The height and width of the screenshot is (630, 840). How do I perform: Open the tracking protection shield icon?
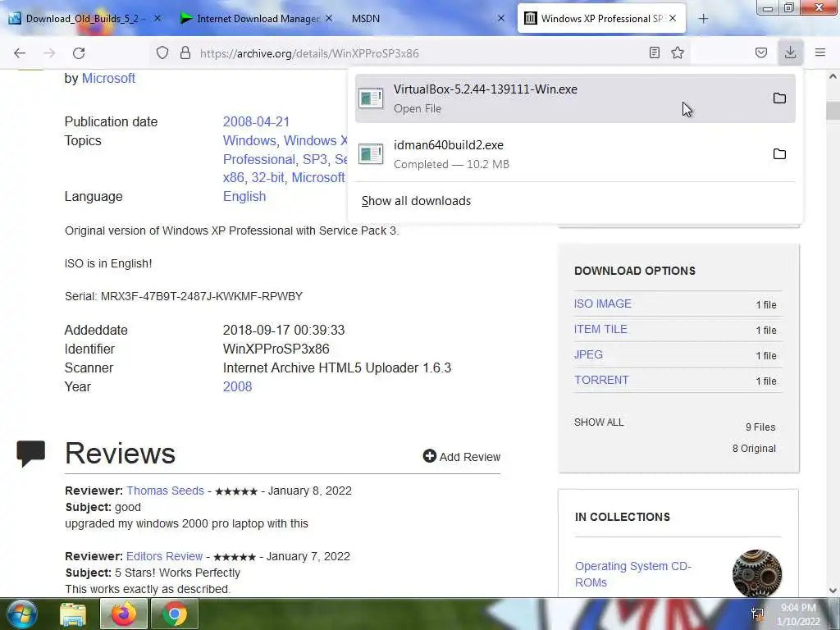tap(162, 53)
